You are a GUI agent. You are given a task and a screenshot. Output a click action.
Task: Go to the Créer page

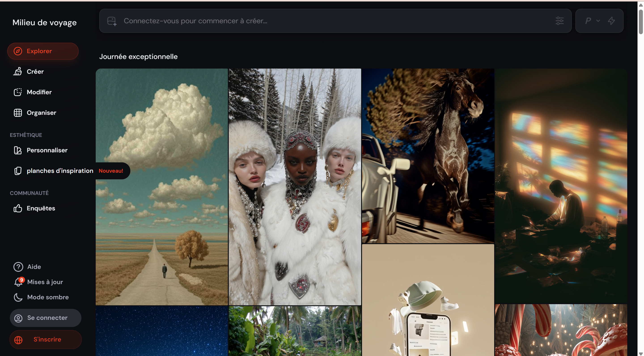tap(35, 72)
